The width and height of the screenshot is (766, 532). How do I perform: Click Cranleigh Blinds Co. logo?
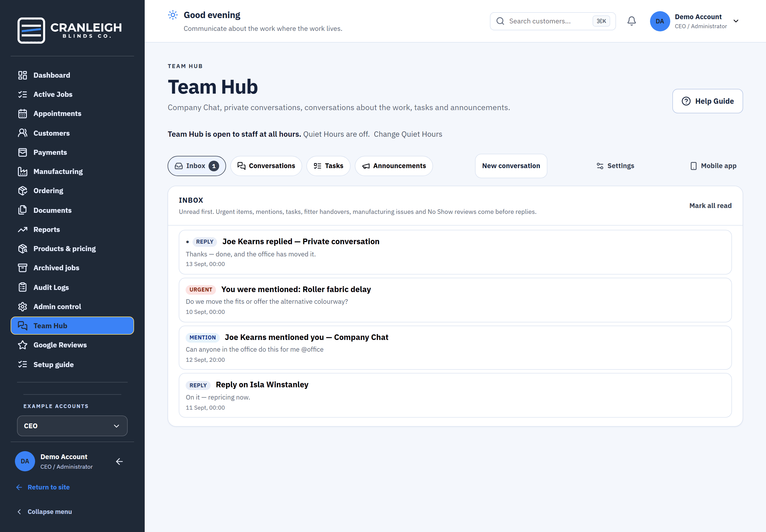[70, 30]
